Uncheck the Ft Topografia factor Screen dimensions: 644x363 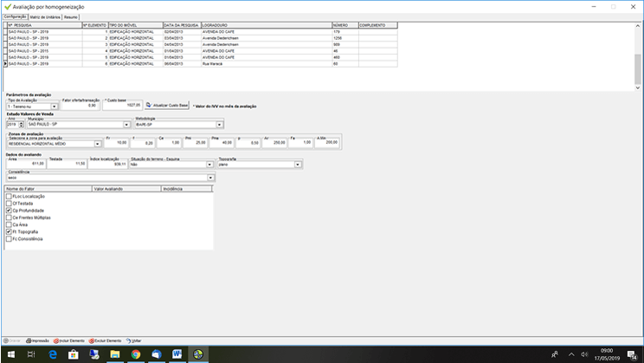coord(9,232)
